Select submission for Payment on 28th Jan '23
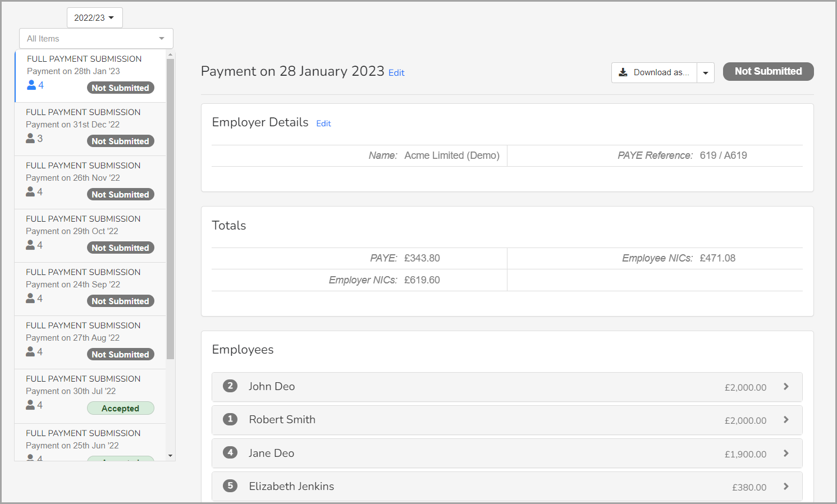 coord(90,76)
